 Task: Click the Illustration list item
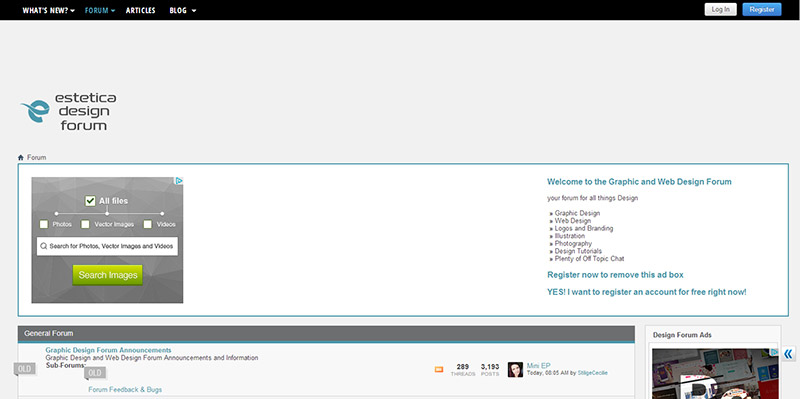tap(570, 236)
